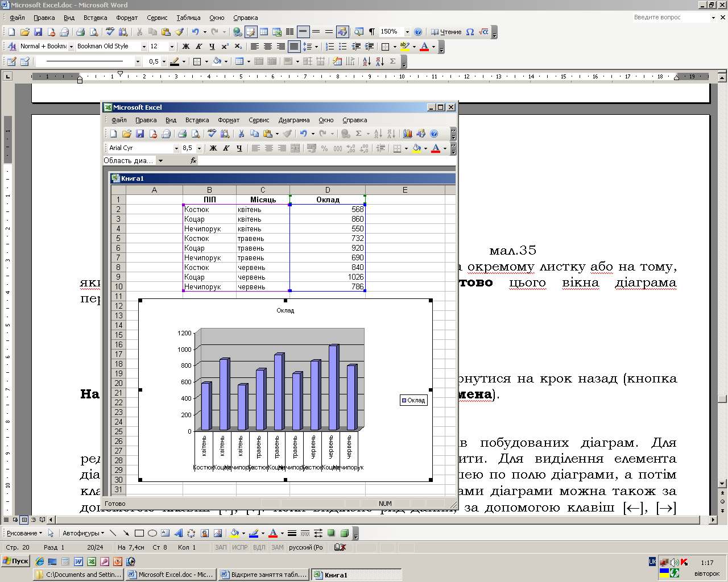Toggle italic (К) in Word toolbar
The height and width of the screenshot is (582, 728).
199,47
